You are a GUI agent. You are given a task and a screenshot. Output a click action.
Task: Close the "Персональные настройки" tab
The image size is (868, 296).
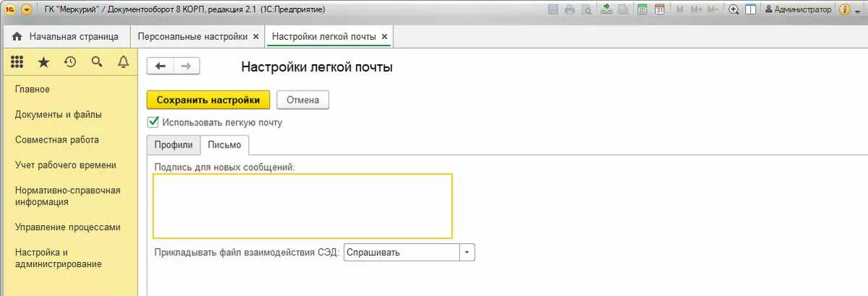click(x=255, y=36)
